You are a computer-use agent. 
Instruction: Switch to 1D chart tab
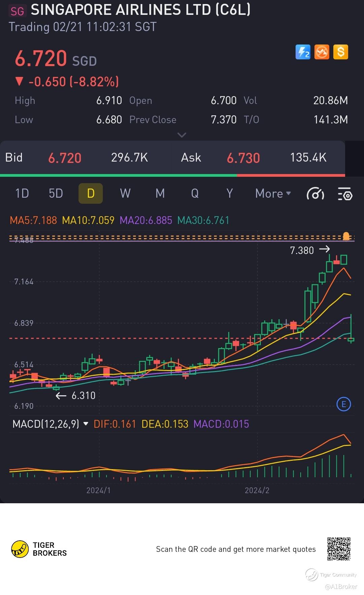[x=22, y=194]
